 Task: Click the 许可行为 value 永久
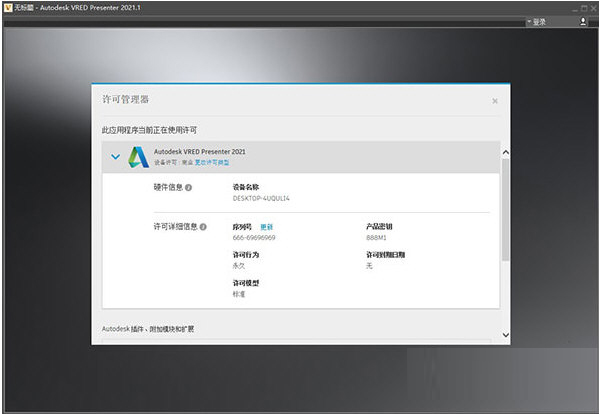point(239,266)
